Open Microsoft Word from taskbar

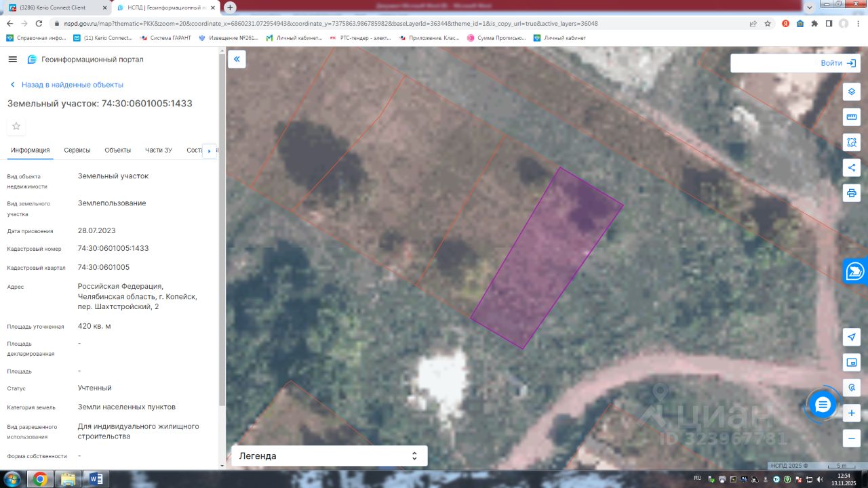point(96,479)
